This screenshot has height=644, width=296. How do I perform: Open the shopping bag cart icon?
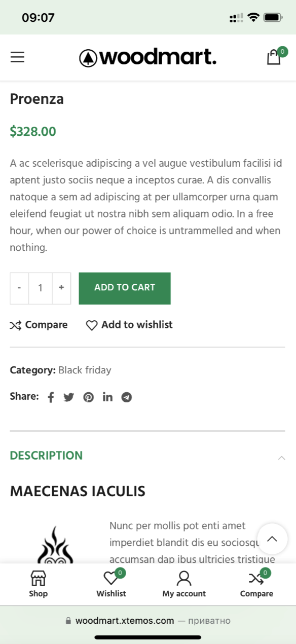pyautogui.click(x=274, y=57)
